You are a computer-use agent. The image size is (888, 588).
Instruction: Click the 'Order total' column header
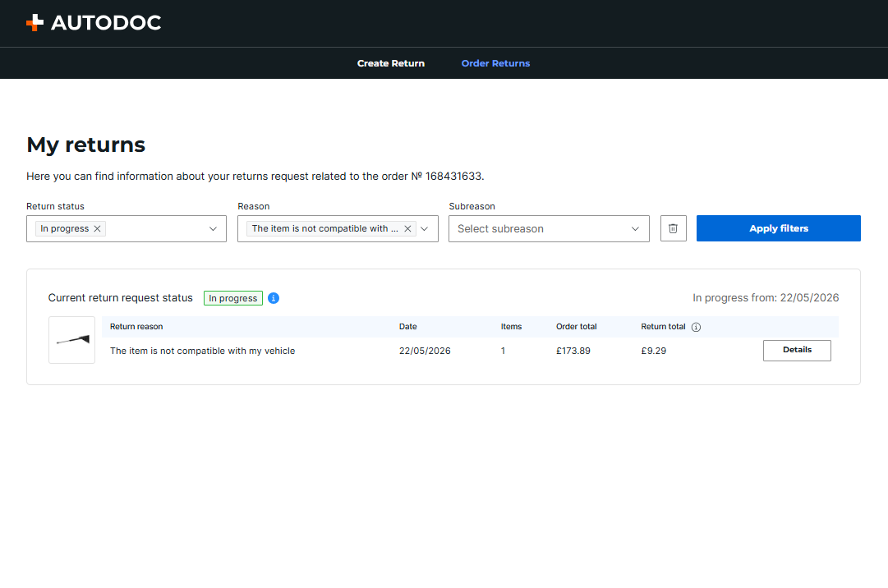coord(577,327)
